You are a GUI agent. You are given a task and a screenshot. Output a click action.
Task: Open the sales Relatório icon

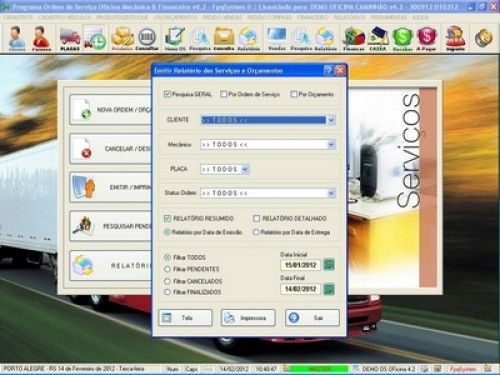point(325,38)
